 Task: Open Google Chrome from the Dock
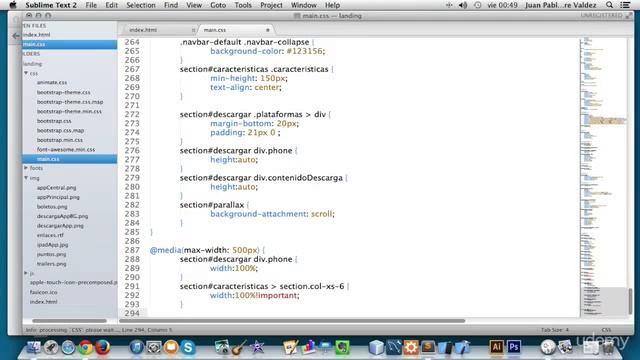(85, 347)
